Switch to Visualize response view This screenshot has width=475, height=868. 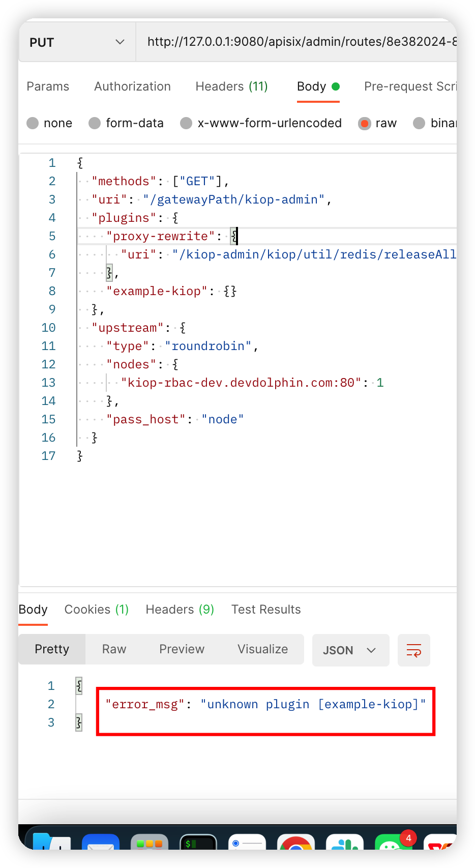pos(262,649)
